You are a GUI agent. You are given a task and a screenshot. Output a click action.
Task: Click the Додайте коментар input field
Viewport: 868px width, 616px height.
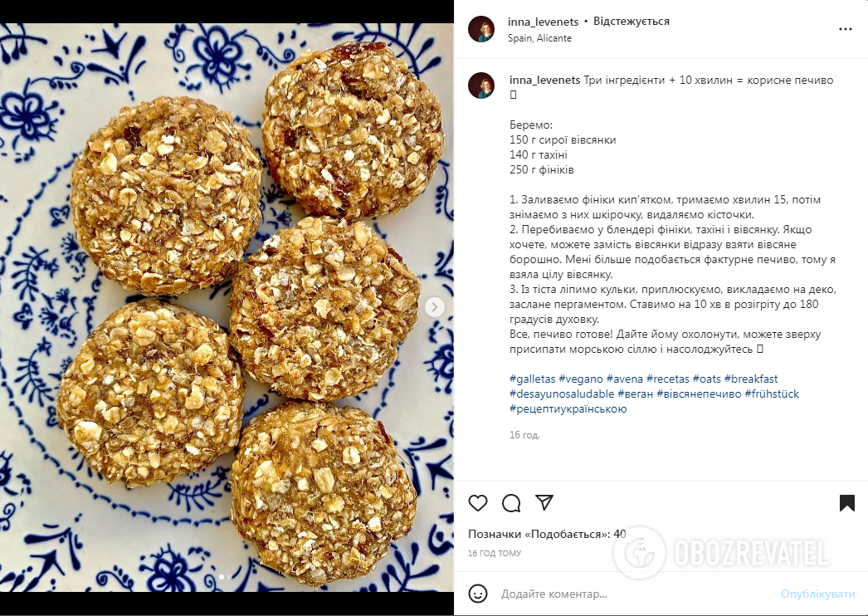pos(636,594)
